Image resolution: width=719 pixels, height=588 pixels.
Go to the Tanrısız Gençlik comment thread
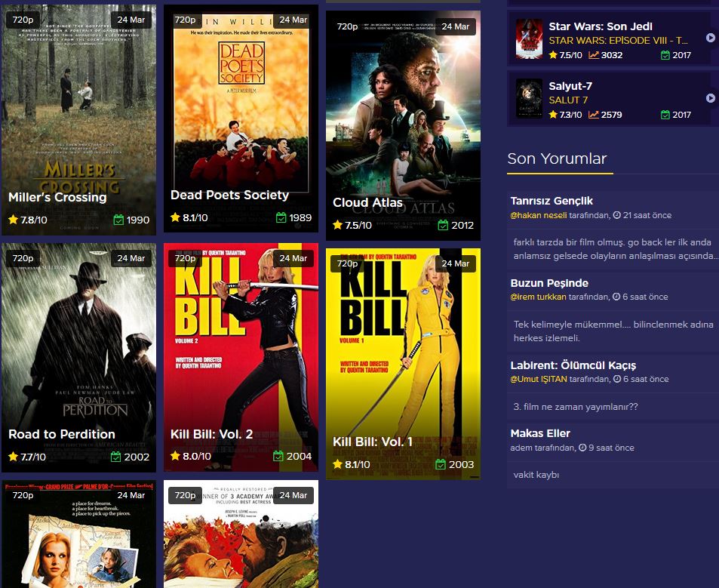(x=552, y=201)
